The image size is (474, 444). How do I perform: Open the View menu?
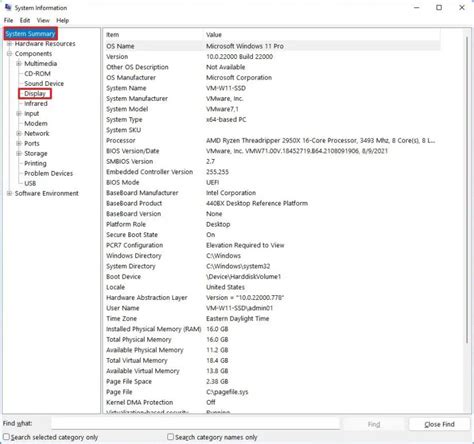tap(43, 20)
